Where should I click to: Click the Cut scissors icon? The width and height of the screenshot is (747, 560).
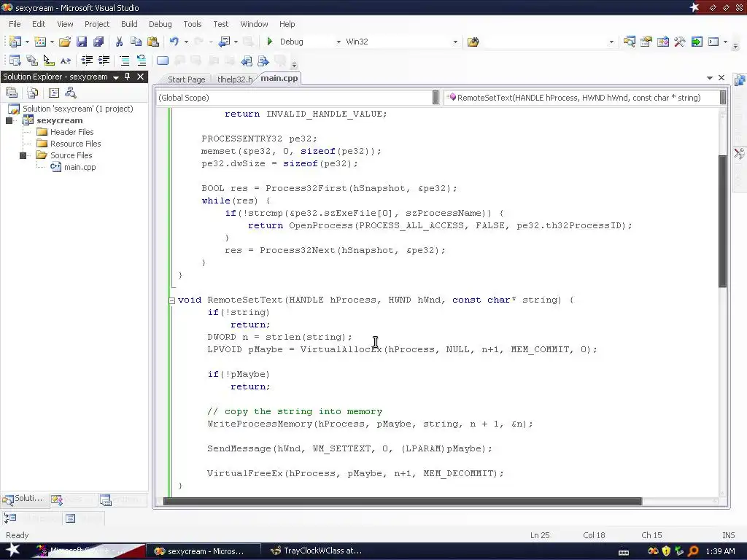pyautogui.click(x=119, y=42)
